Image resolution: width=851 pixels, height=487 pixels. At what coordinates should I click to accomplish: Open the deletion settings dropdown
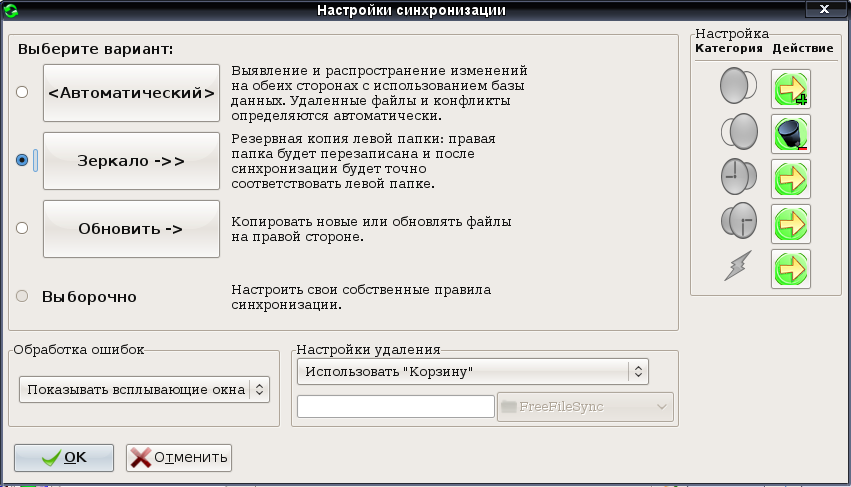tap(473, 372)
